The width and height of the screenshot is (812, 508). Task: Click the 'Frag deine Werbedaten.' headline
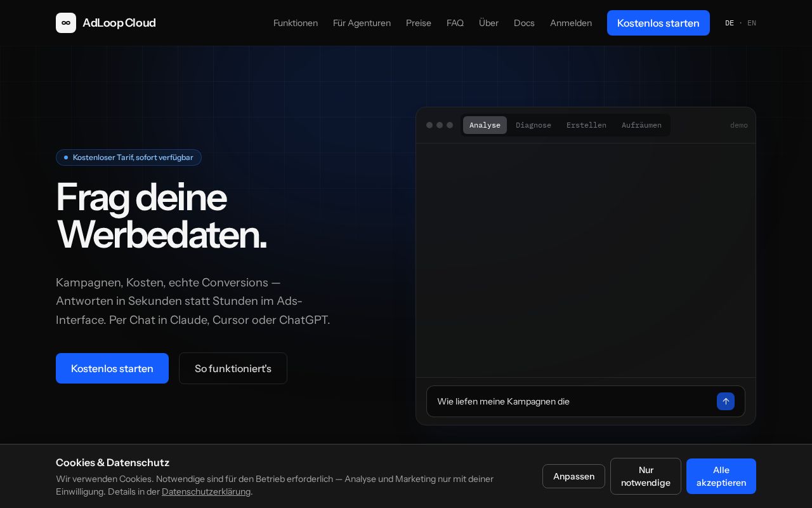(162, 216)
